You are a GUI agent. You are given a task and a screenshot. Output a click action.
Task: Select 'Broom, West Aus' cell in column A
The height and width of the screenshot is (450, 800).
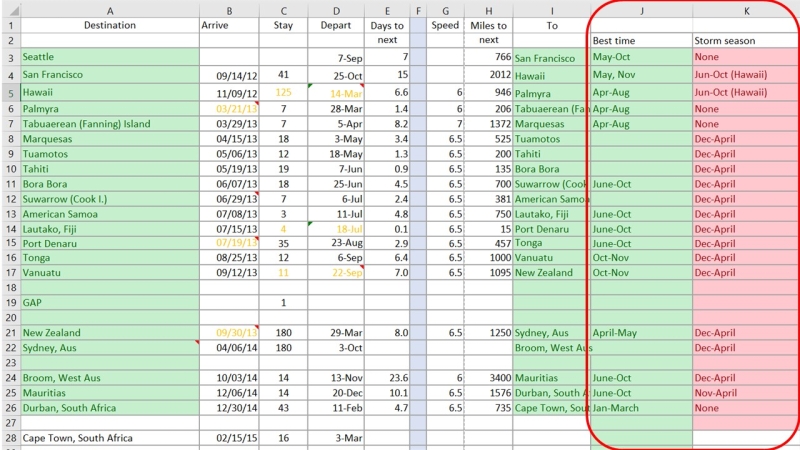point(110,378)
